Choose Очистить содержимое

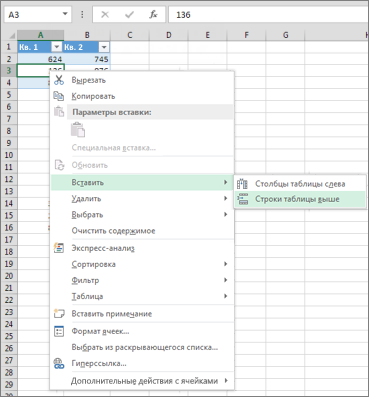pyautogui.click(x=142, y=231)
